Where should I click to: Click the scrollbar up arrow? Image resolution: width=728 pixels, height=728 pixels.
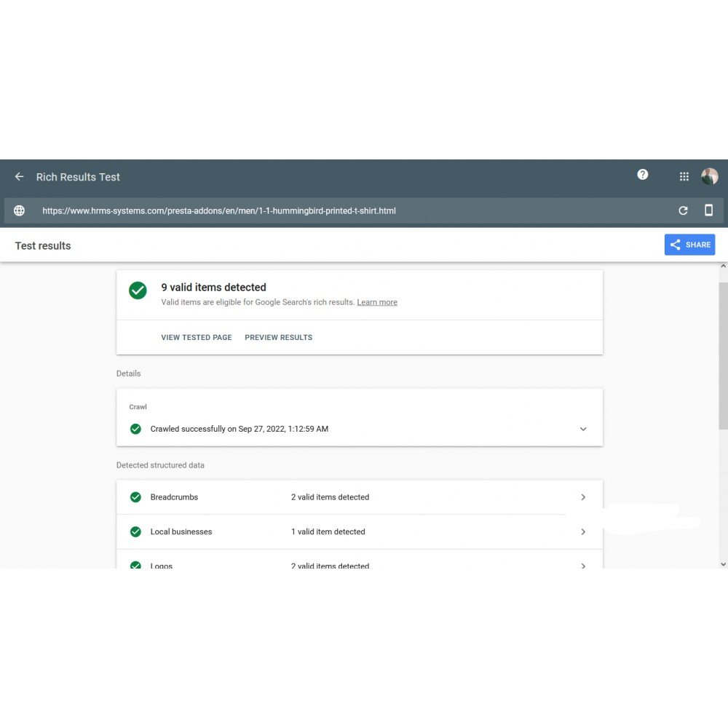pyautogui.click(x=723, y=266)
